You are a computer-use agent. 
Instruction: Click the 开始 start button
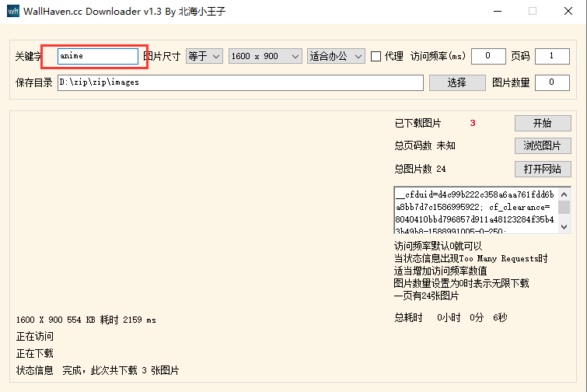click(543, 123)
